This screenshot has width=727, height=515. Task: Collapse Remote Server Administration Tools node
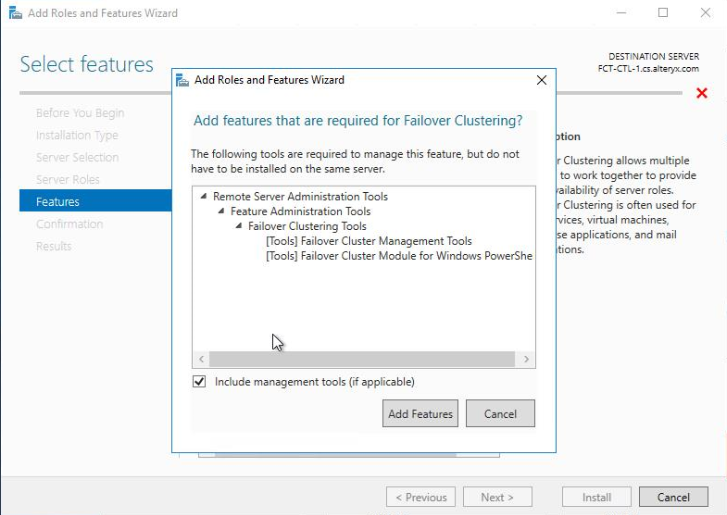[x=204, y=197]
